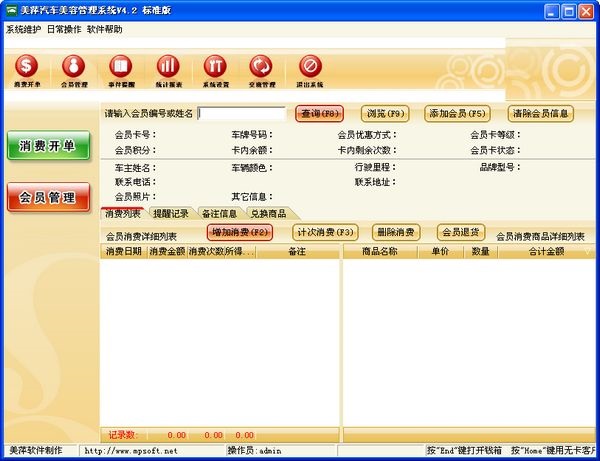Click the http://www.mpsoft.net status bar text
The image size is (600, 461).
pyautogui.click(x=131, y=451)
